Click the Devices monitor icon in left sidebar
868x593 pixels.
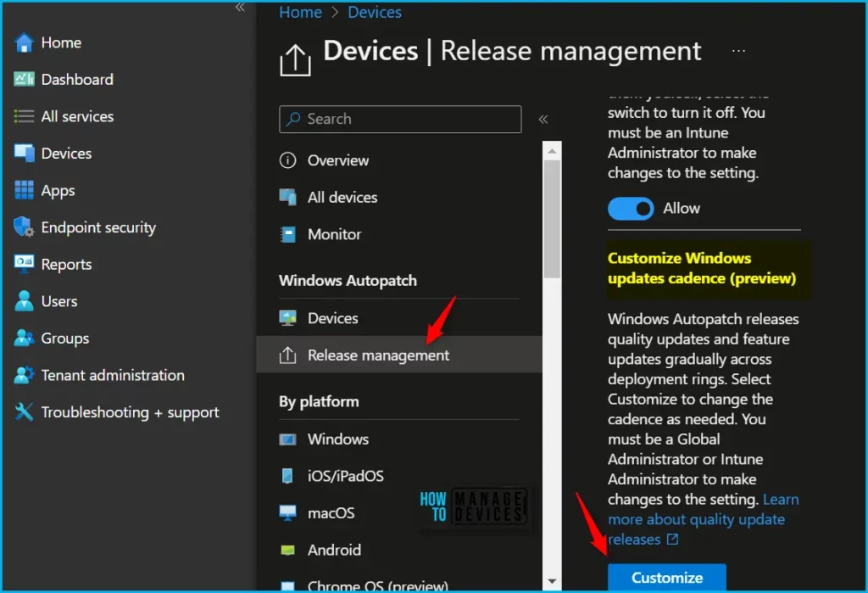[x=24, y=154]
